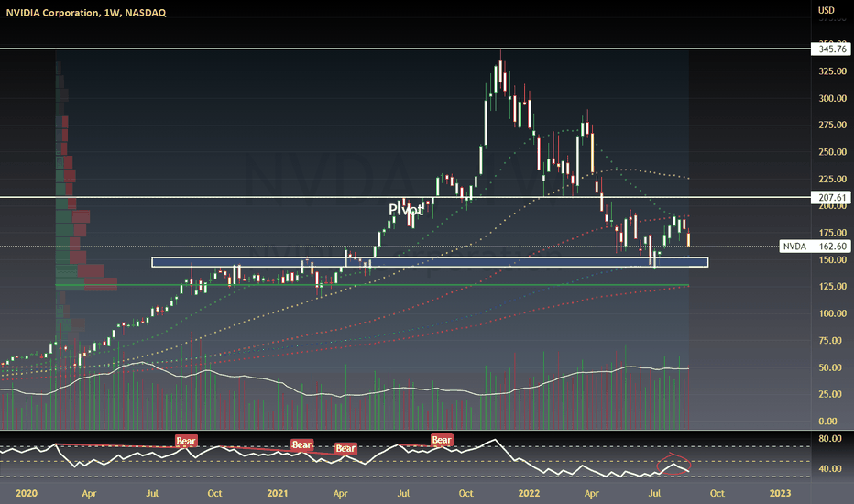854x504 pixels.
Task: Click the 100.00 price axis label
Action: coord(833,313)
